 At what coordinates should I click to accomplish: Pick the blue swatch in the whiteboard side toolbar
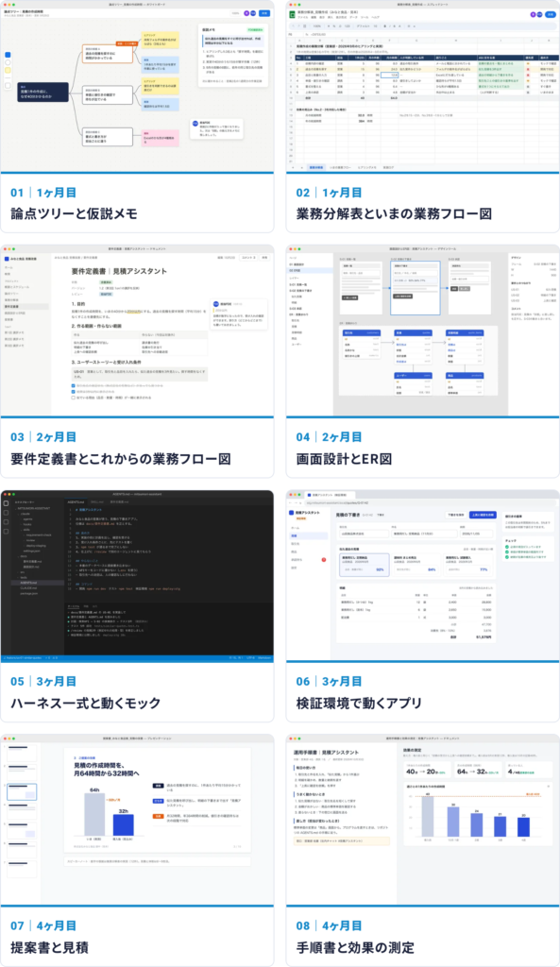pyautogui.click(x=8, y=54)
